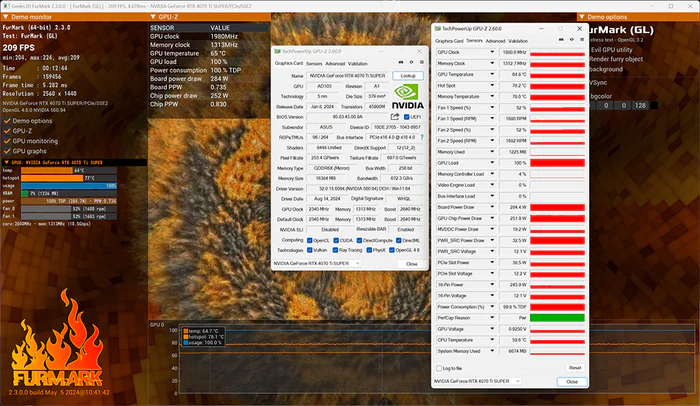Open the hamburger menu in the Sensors window
Viewport: 700px width, 406px height.
pos(582,40)
